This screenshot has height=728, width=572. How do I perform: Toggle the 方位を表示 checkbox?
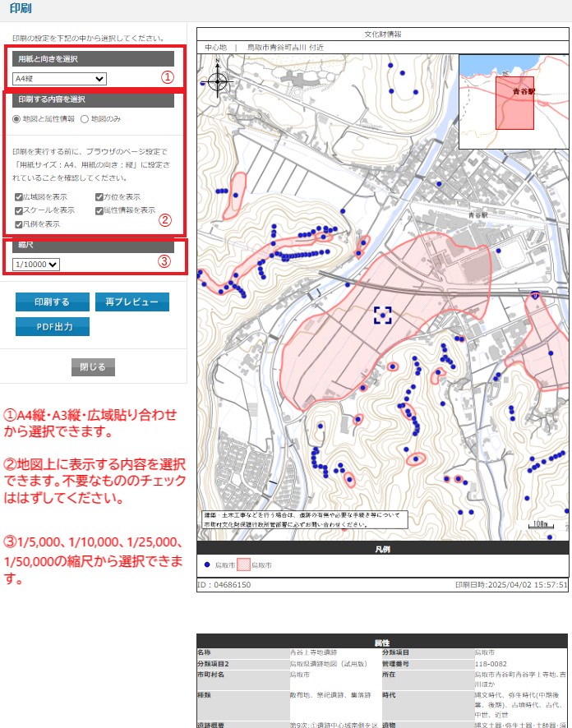pos(99,197)
